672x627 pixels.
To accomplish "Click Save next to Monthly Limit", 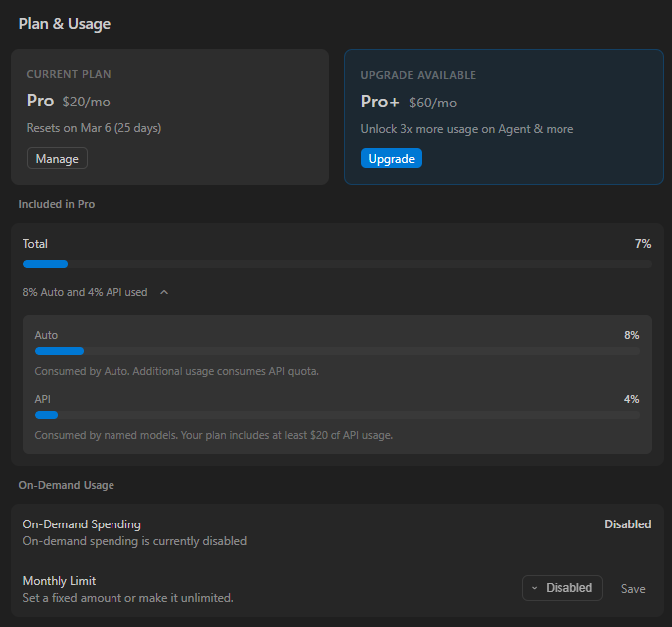I will (x=633, y=589).
